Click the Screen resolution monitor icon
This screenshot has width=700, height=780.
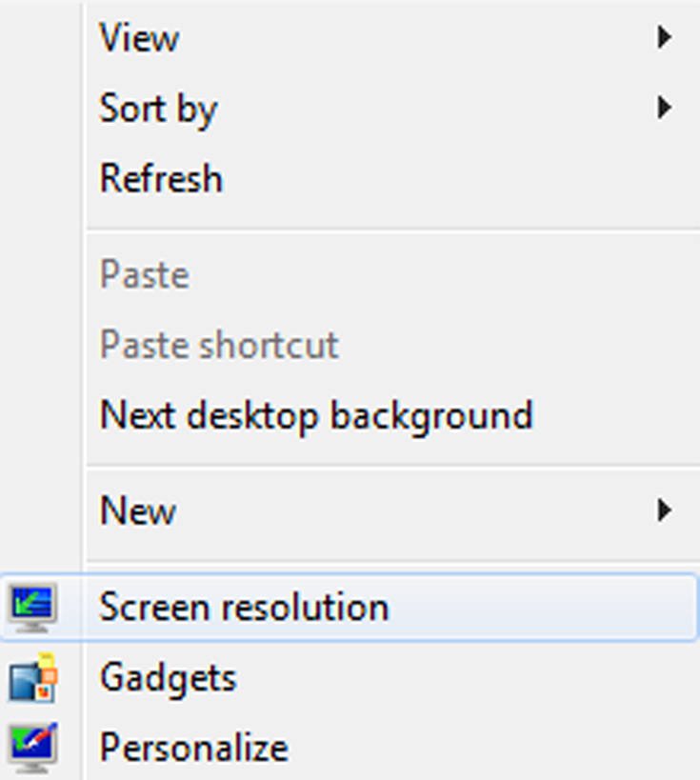click(32, 609)
